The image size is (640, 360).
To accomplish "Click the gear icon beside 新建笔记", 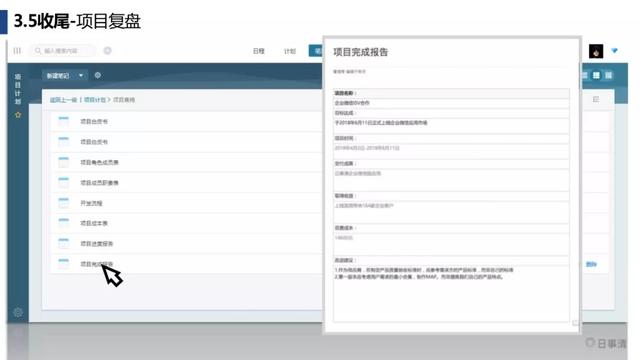I will pos(98,75).
